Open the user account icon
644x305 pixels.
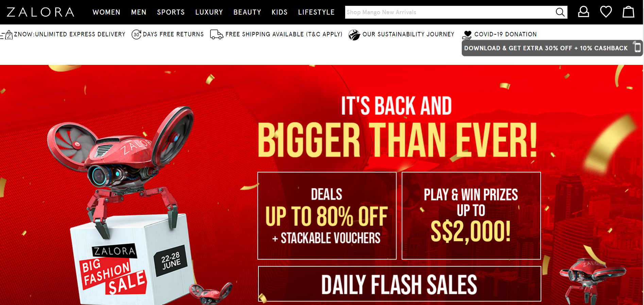coord(583,12)
